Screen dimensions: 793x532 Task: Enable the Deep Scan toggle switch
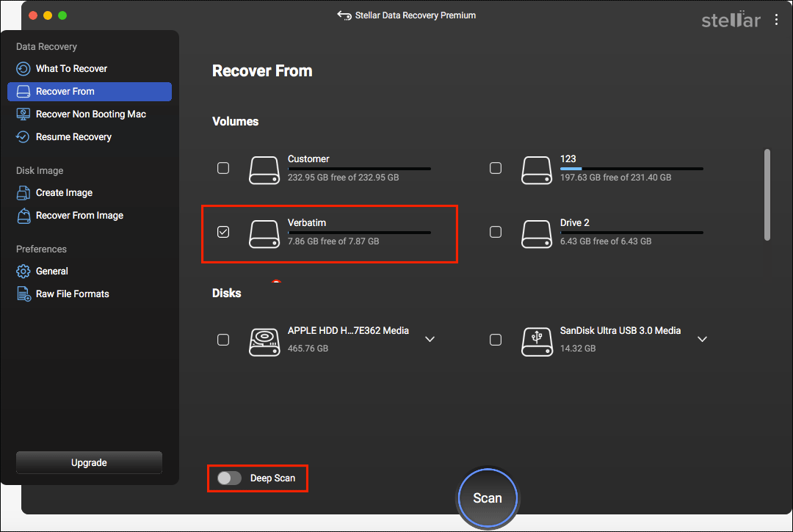(229, 478)
